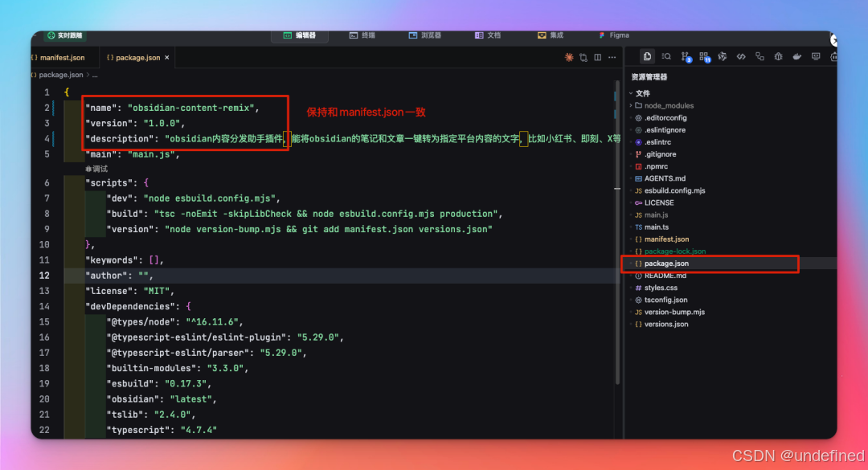Open version-bump.mjs in the file tree
The height and width of the screenshot is (470, 868).
[x=674, y=313]
